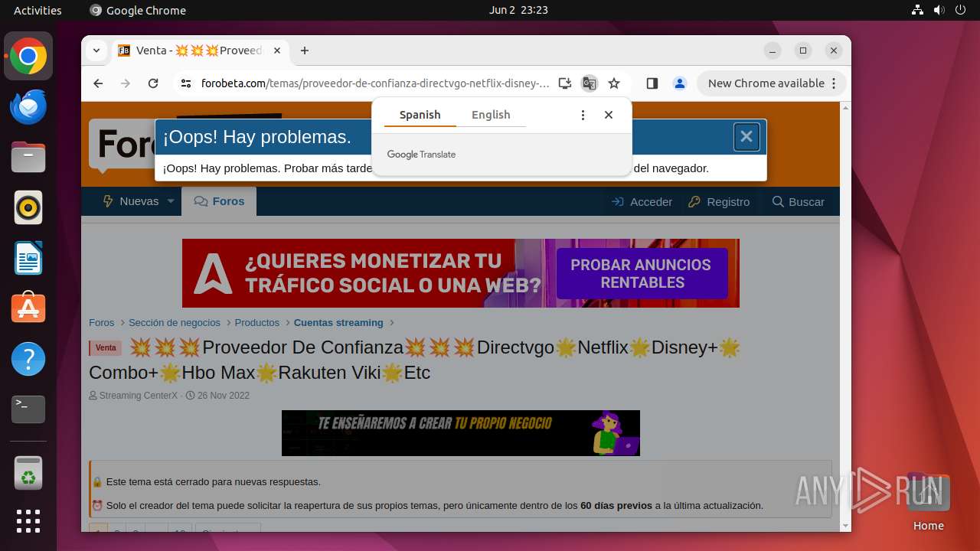980x551 pixels.
Task: Launch LibreOffice Writer from the dock
Action: (28, 258)
